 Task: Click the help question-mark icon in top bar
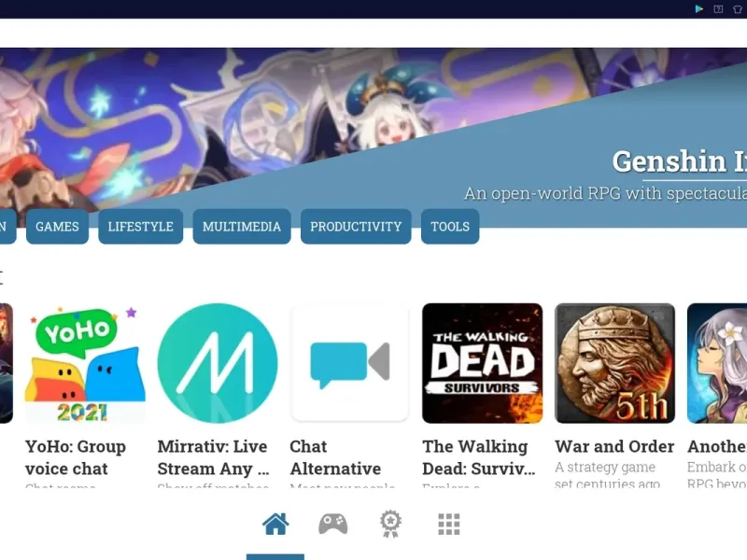(718, 9)
